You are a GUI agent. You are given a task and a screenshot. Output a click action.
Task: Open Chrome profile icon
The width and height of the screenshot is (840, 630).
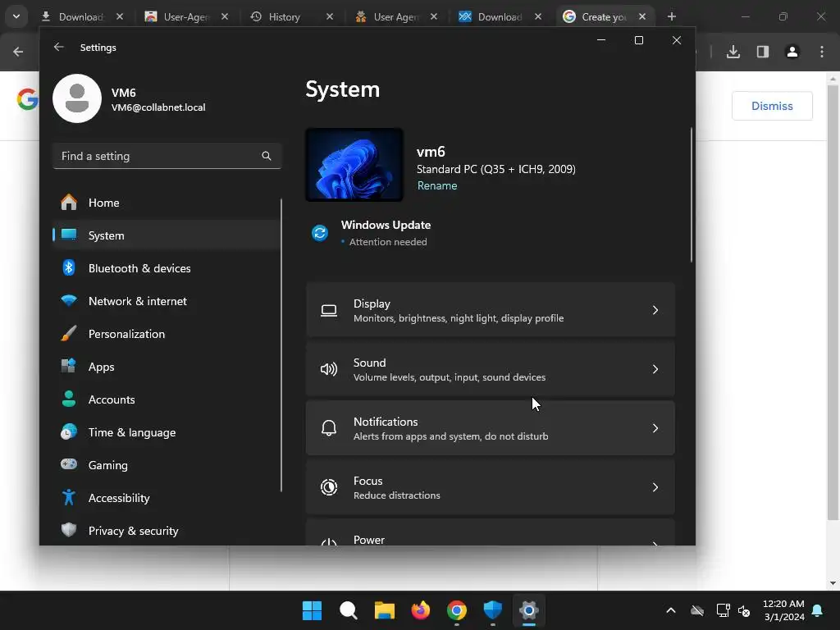click(x=792, y=52)
